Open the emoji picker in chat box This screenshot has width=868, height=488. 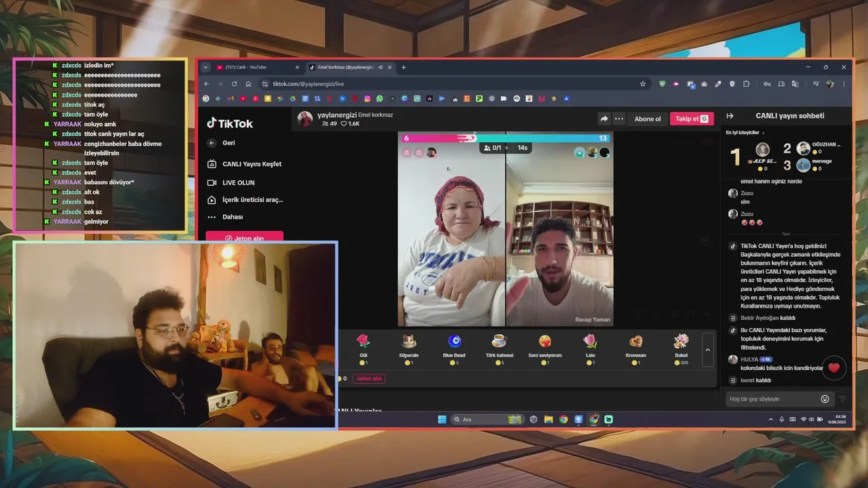click(825, 399)
